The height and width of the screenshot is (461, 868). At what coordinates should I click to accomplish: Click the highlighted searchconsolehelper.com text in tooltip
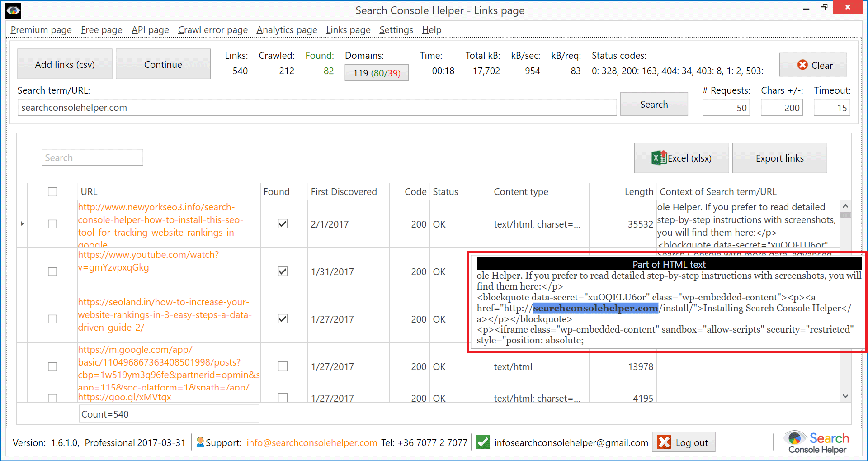click(595, 308)
